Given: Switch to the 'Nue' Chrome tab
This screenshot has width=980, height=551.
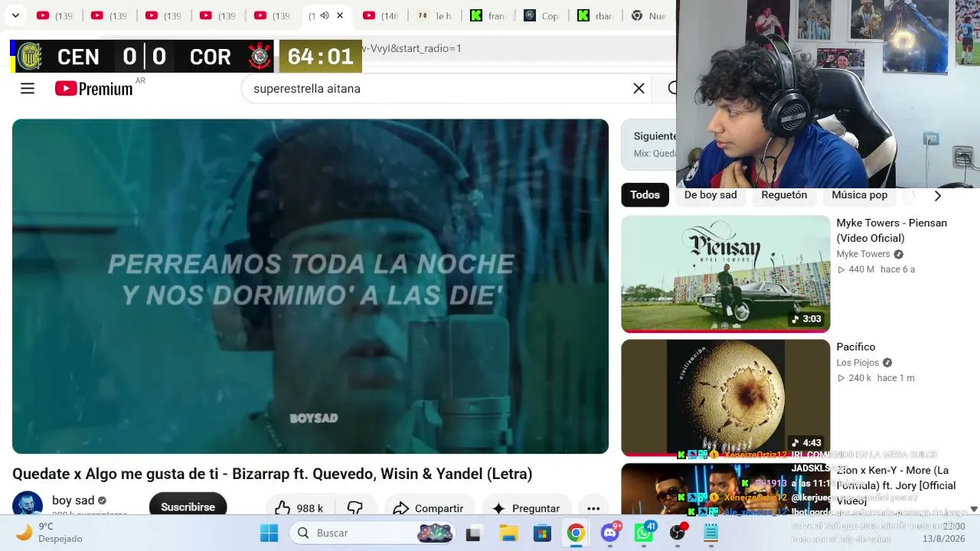Looking at the screenshot, I should click(x=648, y=15).
